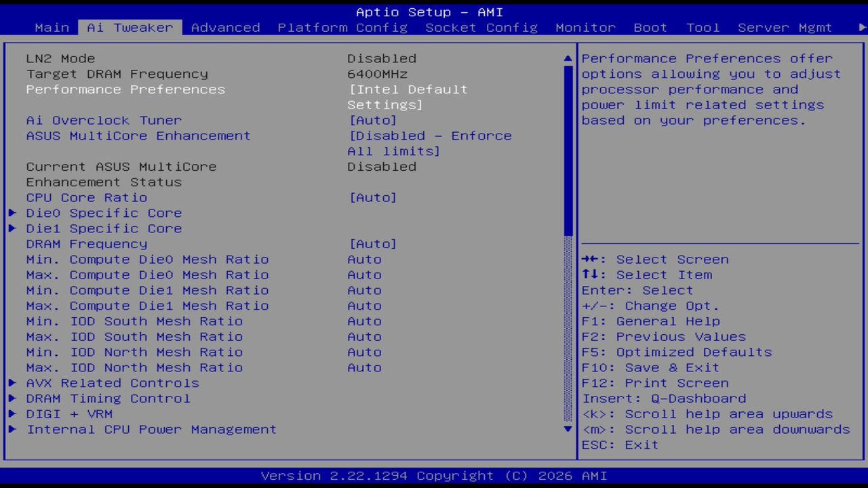This screenshot has height=488, width=868.
Task: Click the down arrow on the scrollbar
Action: click(x=568, y=429)
